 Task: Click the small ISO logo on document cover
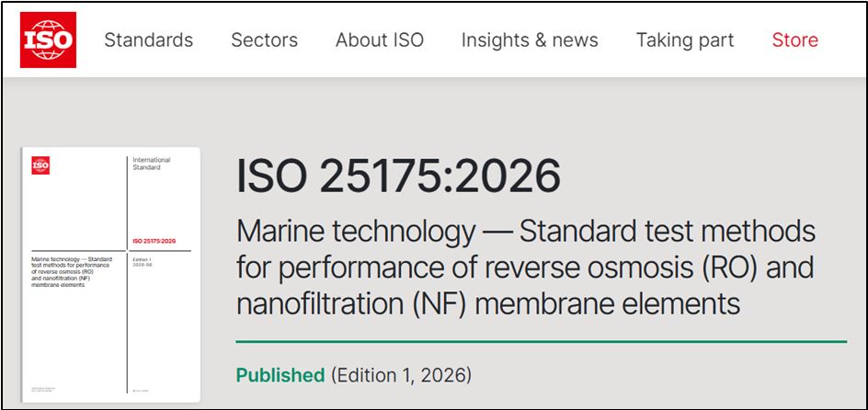[41, 165]
